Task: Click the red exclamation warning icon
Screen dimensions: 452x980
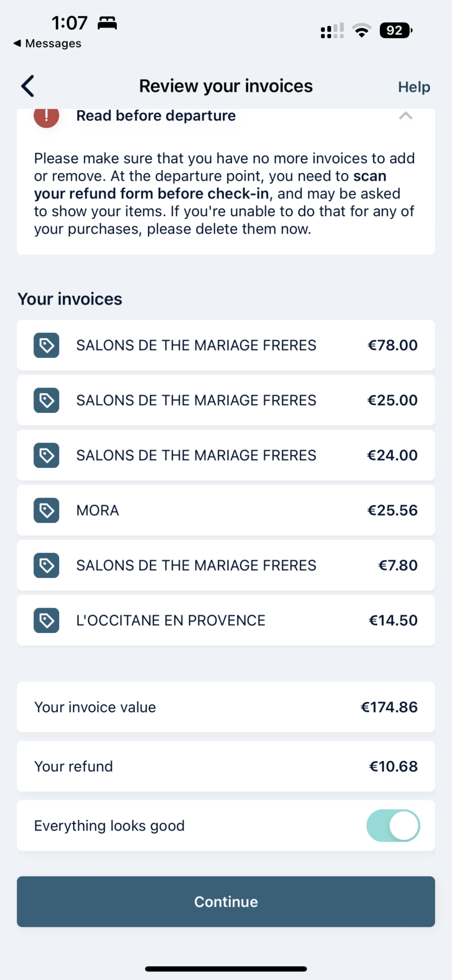Action: 46,116
